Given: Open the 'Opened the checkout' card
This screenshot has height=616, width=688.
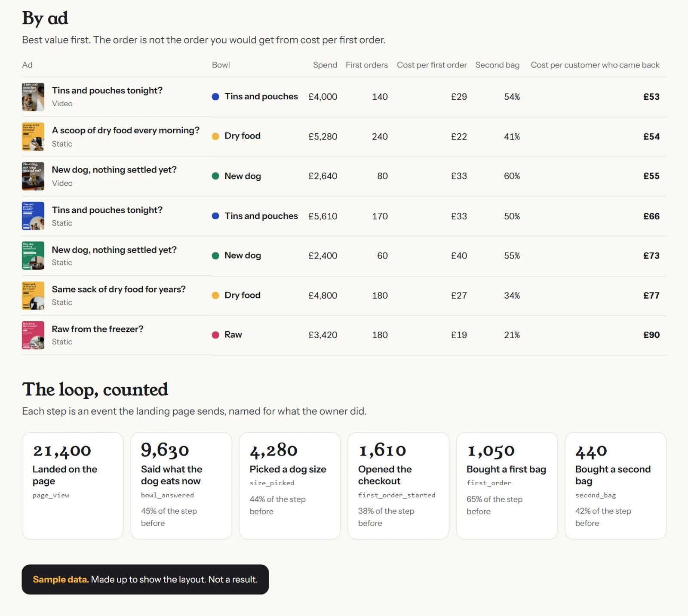Looking at the screenshot, I should click(x=398, y=486).
